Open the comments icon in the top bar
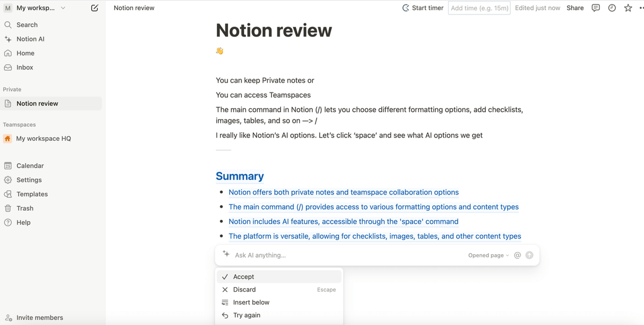 pyautogui.click(x=596, y=8)
